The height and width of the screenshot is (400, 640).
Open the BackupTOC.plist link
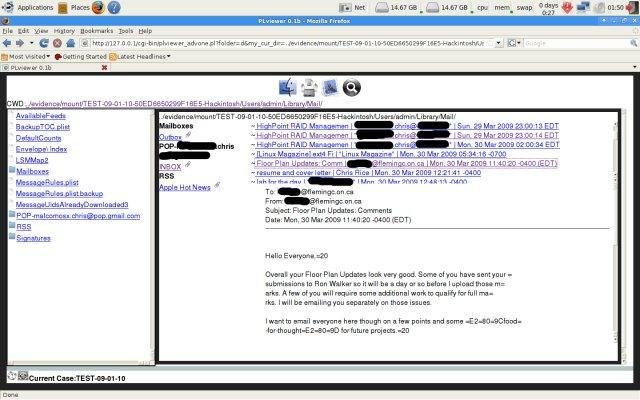tap(43, 127)
